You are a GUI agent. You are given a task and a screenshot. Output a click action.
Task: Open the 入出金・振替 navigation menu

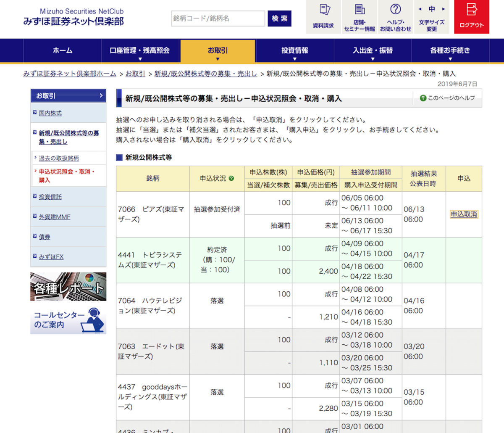click(x=373, y=51)
